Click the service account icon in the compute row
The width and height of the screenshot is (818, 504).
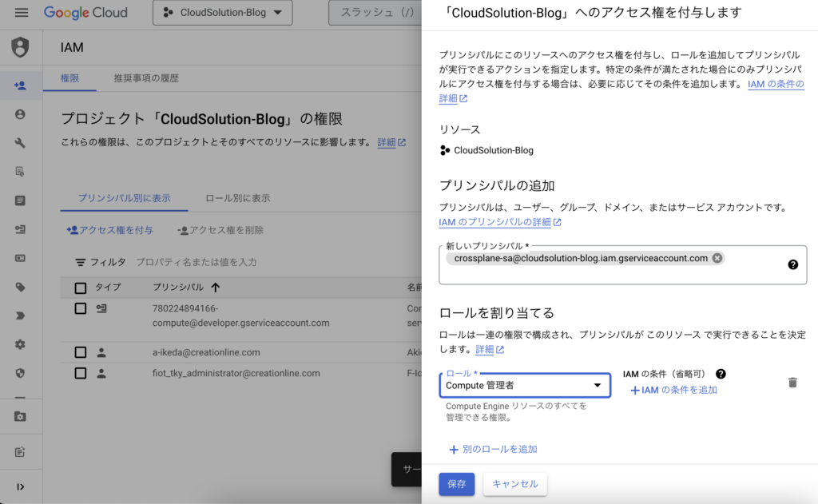click(101, 308)
